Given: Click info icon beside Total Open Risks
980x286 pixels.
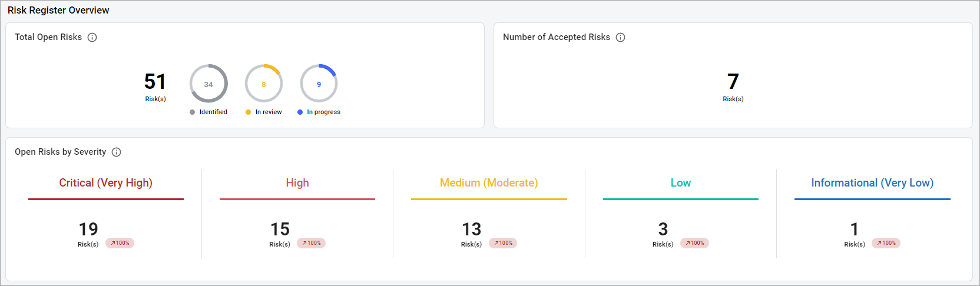Looking at the screenshot, I should point(92,37).
